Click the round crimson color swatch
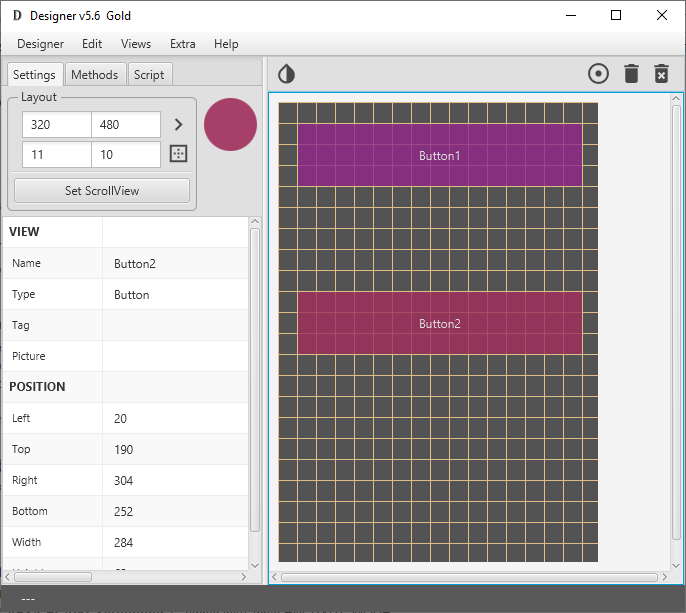 pos(230,125)
